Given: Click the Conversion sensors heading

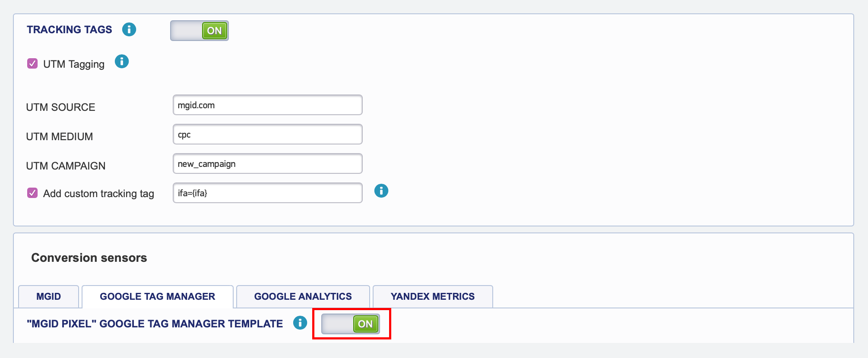Looking at the screenshot, I should (x=89, y=258).
